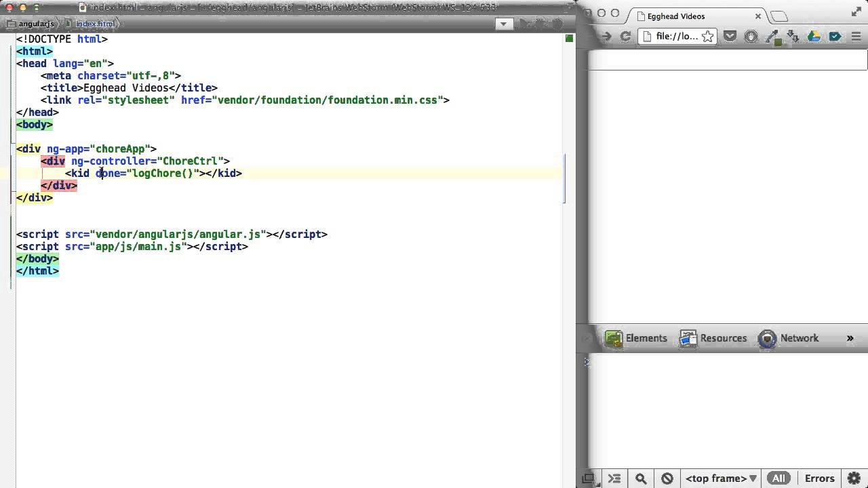868x488 pixels.
Task: Click the "logChore()" attribute value
Action: click(163, 174)
